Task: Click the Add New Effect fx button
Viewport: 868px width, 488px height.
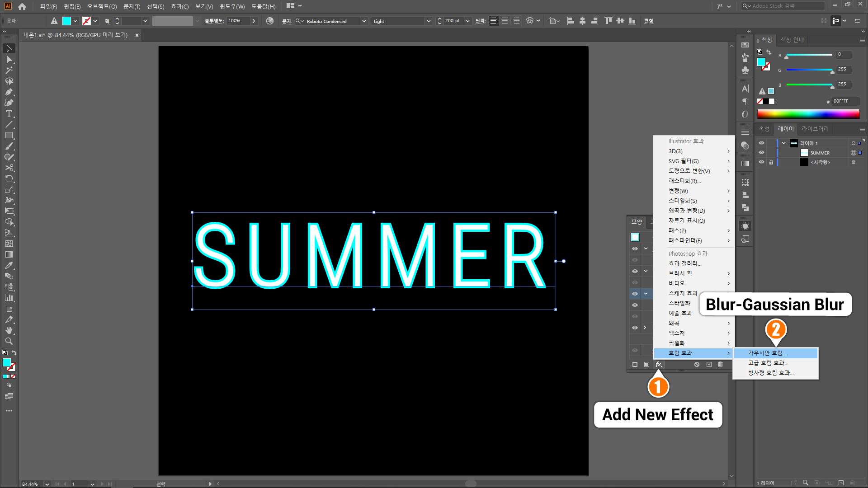Action: point(659,364)
